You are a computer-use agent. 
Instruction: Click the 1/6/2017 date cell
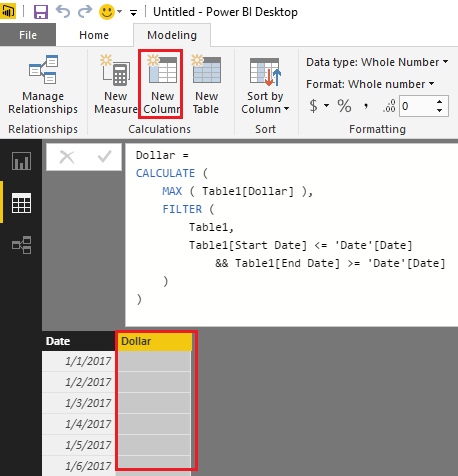click(79, 466)
